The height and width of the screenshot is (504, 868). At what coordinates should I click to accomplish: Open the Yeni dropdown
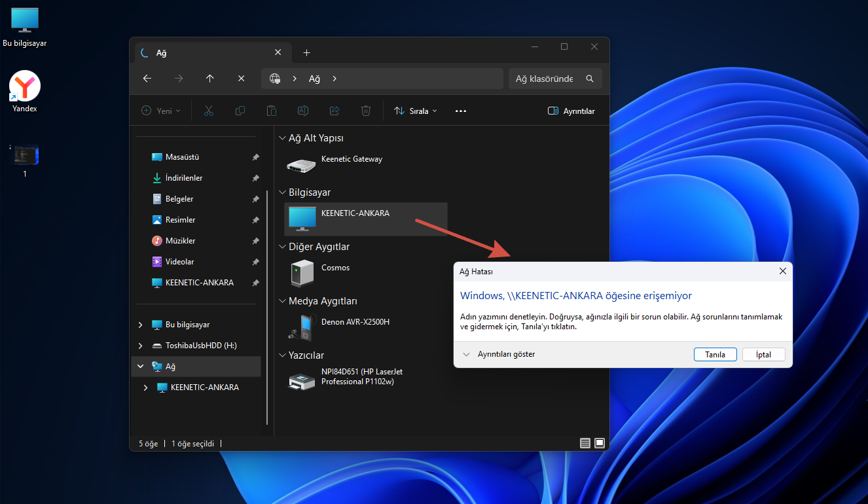click(161, 111)
